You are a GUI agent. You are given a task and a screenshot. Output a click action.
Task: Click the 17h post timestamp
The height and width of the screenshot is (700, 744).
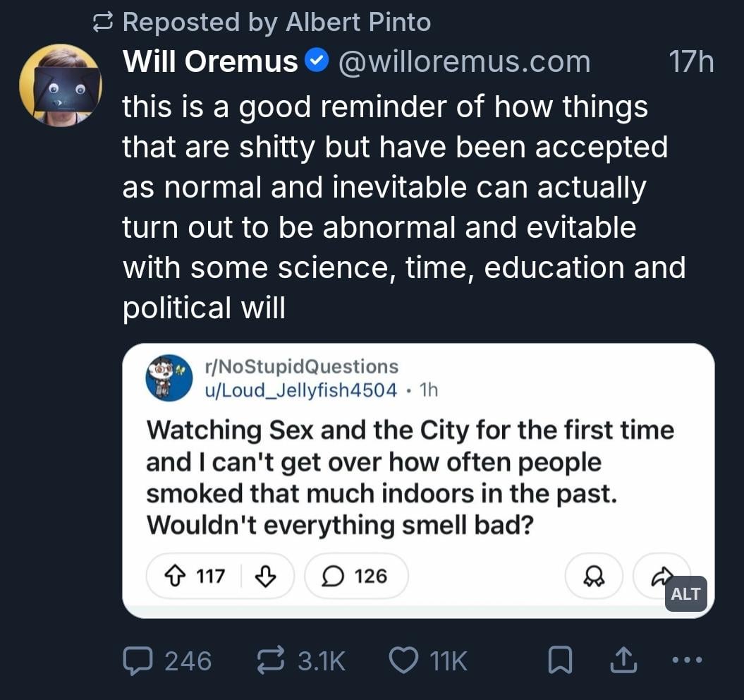tap(690, 62)
